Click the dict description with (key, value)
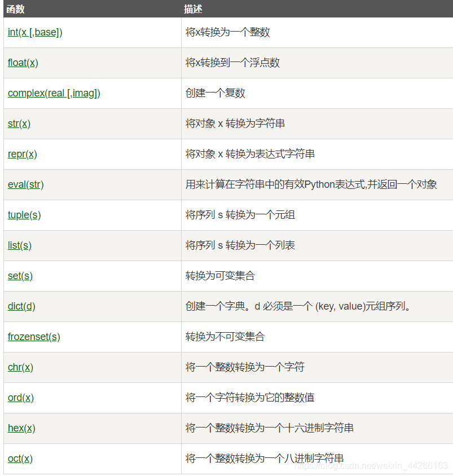Image resolution: width=453 pixels, height=476 pixels. [298, 306]
